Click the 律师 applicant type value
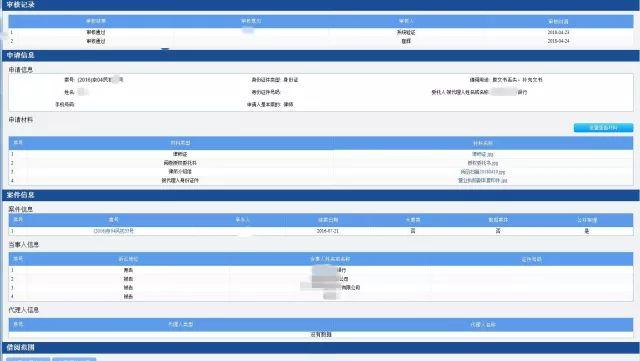This screenshot has width=640, height=361. pyautogui.click(x=288, y=105)
